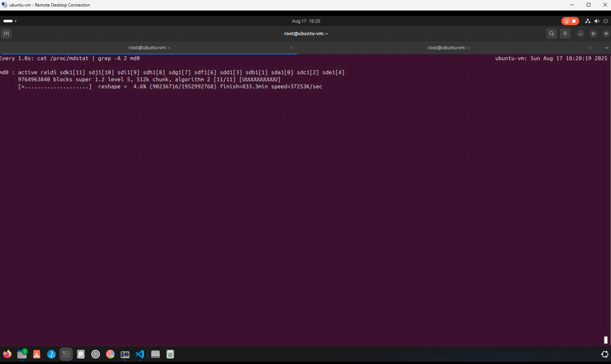611x364 pixels.
Task: Open the Trash in the dock
Action: tap(170, 354)
